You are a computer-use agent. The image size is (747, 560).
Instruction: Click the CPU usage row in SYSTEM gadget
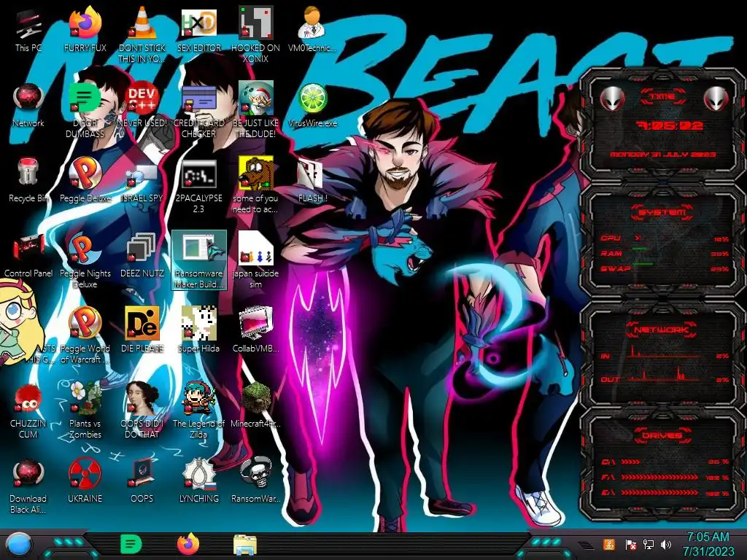(665, 238)
